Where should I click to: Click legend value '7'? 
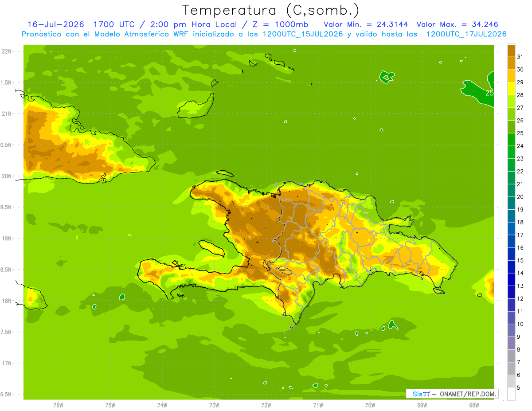point(518,362)
